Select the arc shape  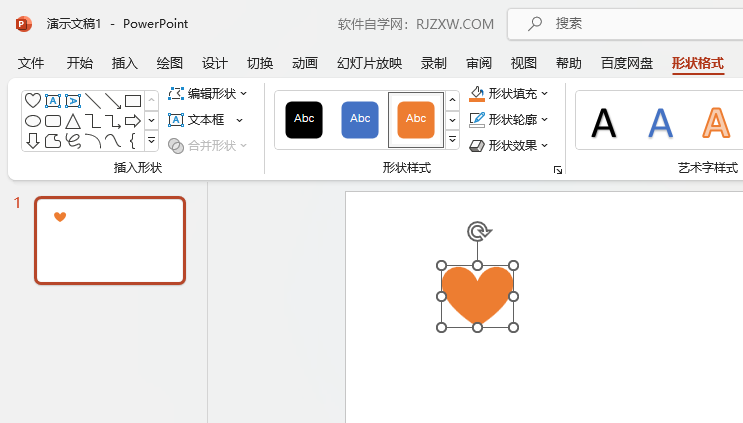pos(93,141)
